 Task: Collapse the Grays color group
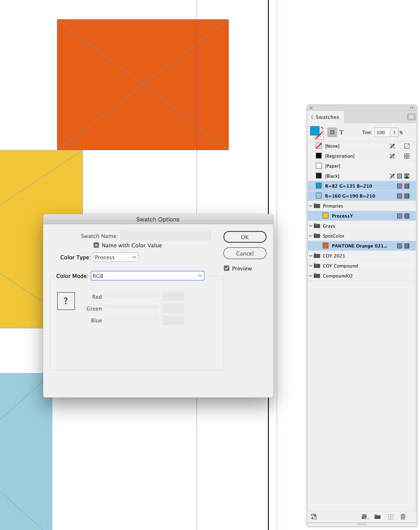(311, 226)
